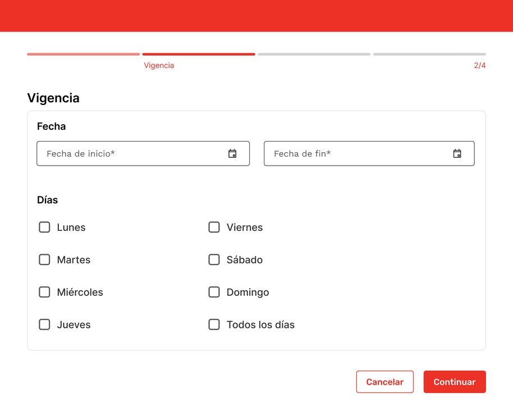Focus the Fecha de fin input field
This screenshot has height=420, width=513.
pyautogui.click(x=369, y=153)
